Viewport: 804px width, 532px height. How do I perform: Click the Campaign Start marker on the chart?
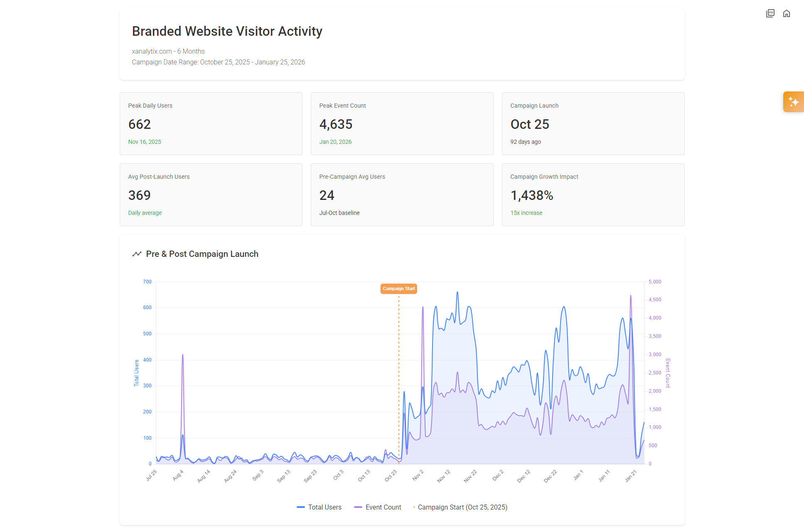pos(398,288)
